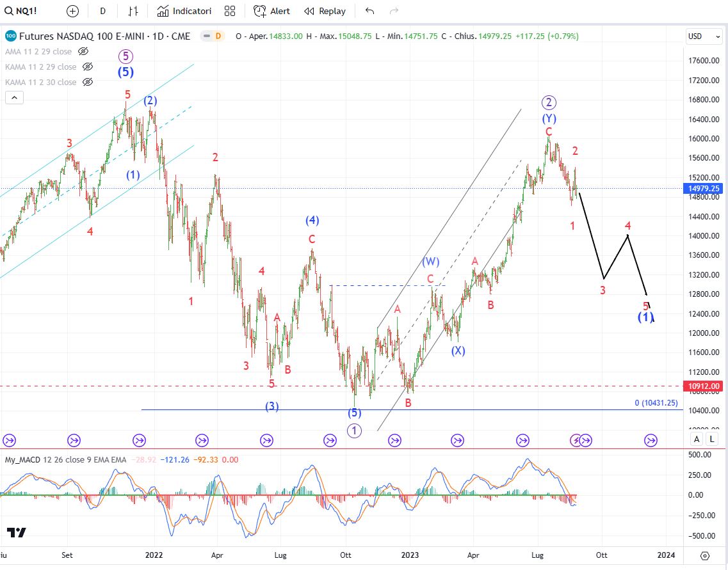The width and height of the screenshot is (728, 570).
Task: Click the rollover marker below 2022
Action: [140, 440]
